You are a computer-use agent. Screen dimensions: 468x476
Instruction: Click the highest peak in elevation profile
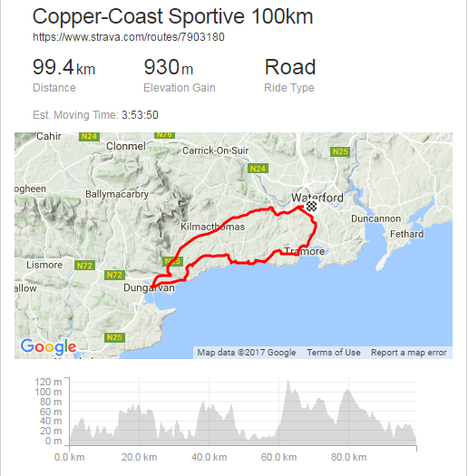click(x=288, y=382)
